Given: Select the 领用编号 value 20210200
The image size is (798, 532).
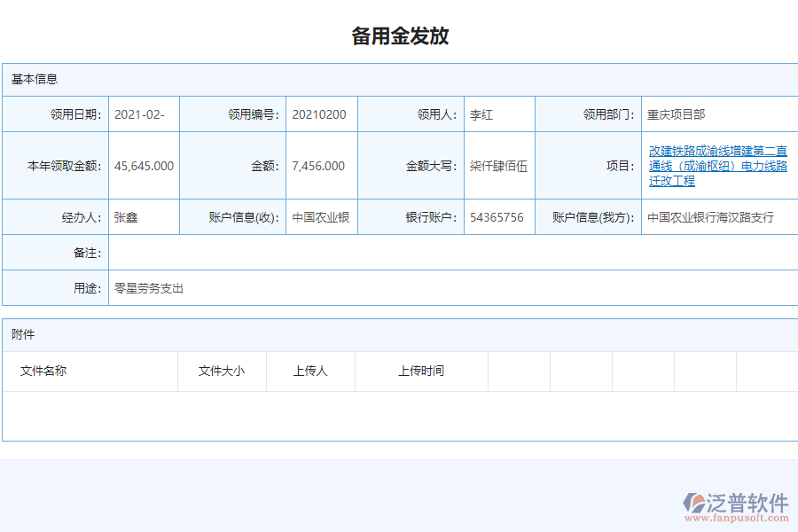Looking at the screenshot, I should point(321,113).
